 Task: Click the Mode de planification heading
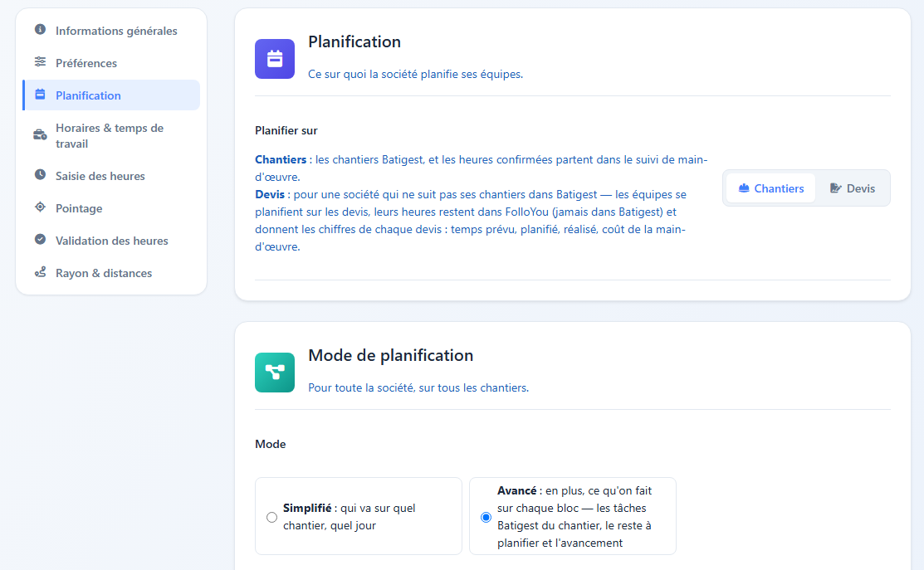click(391, 356)
